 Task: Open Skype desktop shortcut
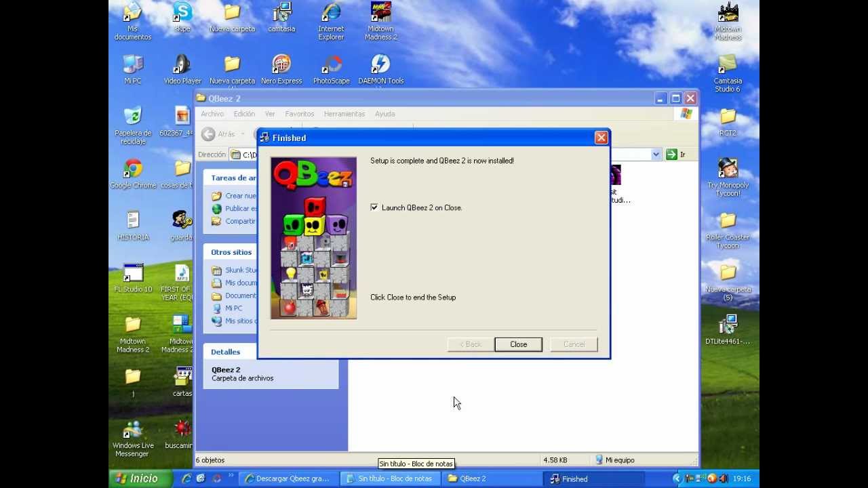pos(182,17)
